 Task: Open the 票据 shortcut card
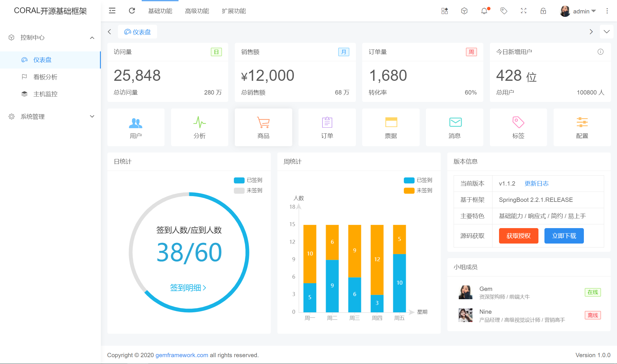pos(391,127)
